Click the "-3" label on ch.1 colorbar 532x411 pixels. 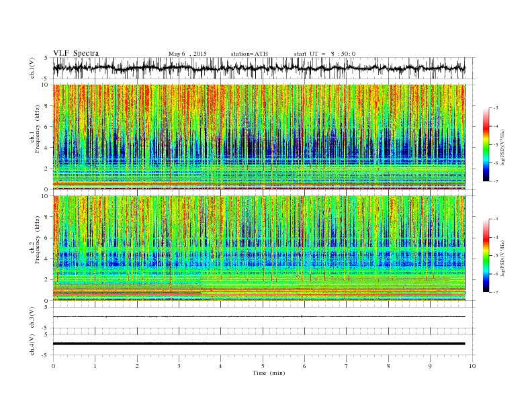[x=496, y=108]
